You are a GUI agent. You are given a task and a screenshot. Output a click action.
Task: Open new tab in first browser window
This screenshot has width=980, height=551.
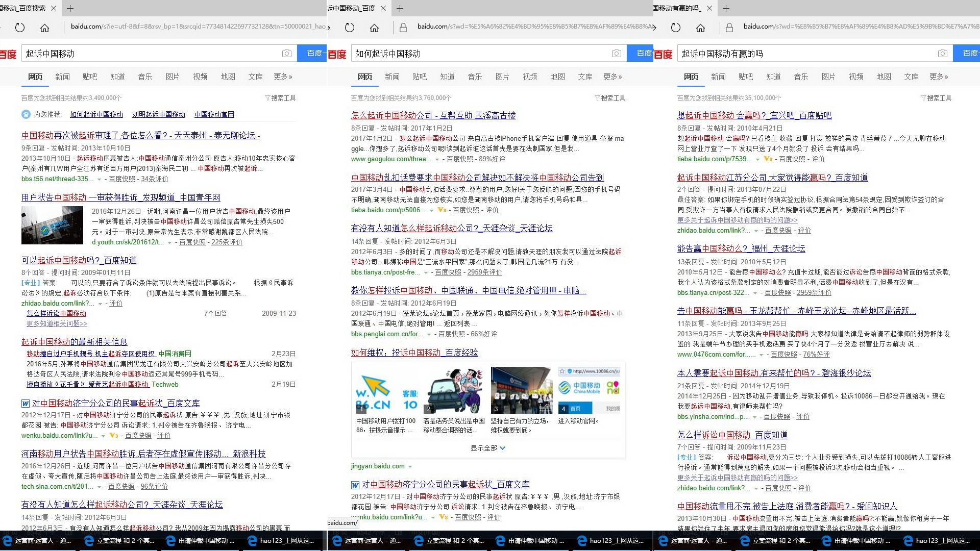pyautogui.click(x=70, y=8)
